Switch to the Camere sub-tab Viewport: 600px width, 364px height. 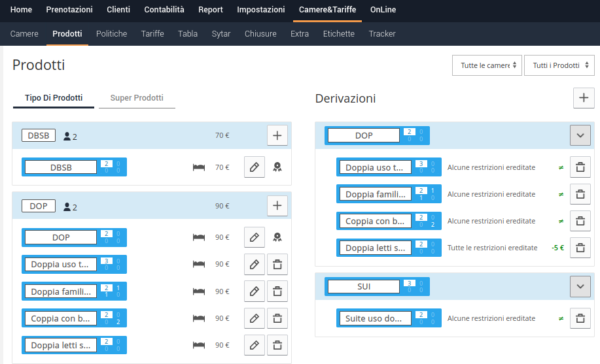pyautogui.click(x=24, y=33)
